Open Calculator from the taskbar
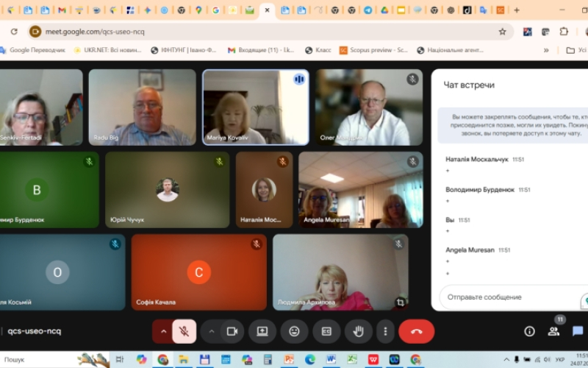The image size is (588, 368). pos(268,359)
